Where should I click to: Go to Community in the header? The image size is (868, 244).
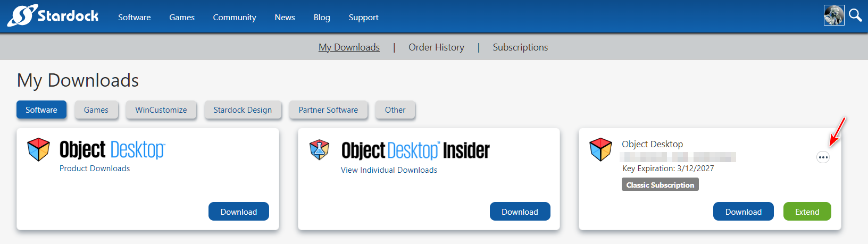(235, 18)
